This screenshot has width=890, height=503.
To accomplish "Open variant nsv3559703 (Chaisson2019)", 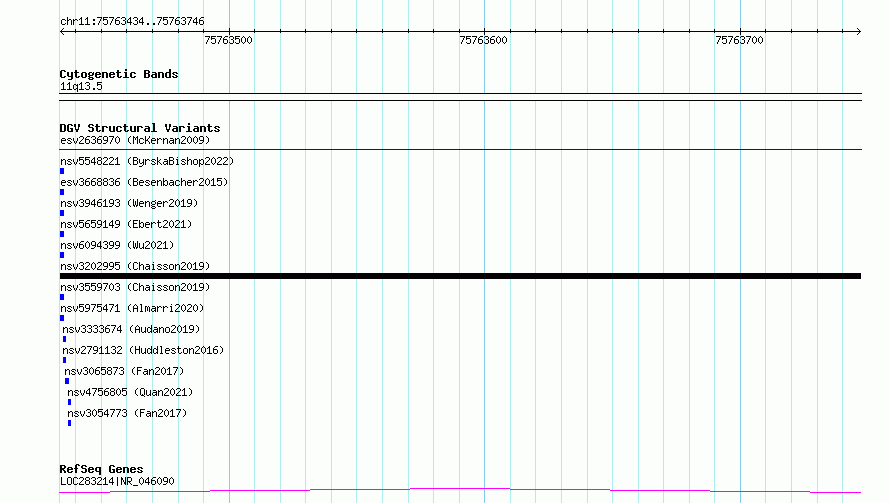I will [x=135, y=287].
